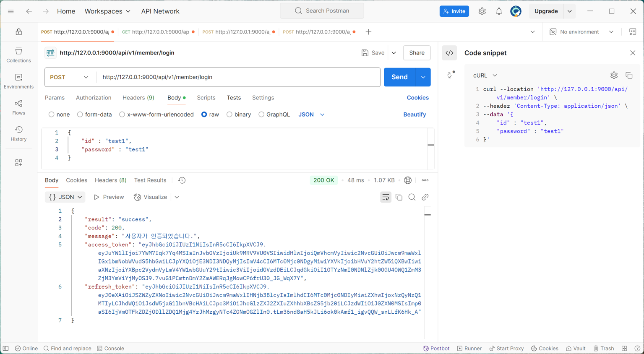644x354 pixels.
Task: Open the POST method dropdown
Action: [x=69, y=77]
